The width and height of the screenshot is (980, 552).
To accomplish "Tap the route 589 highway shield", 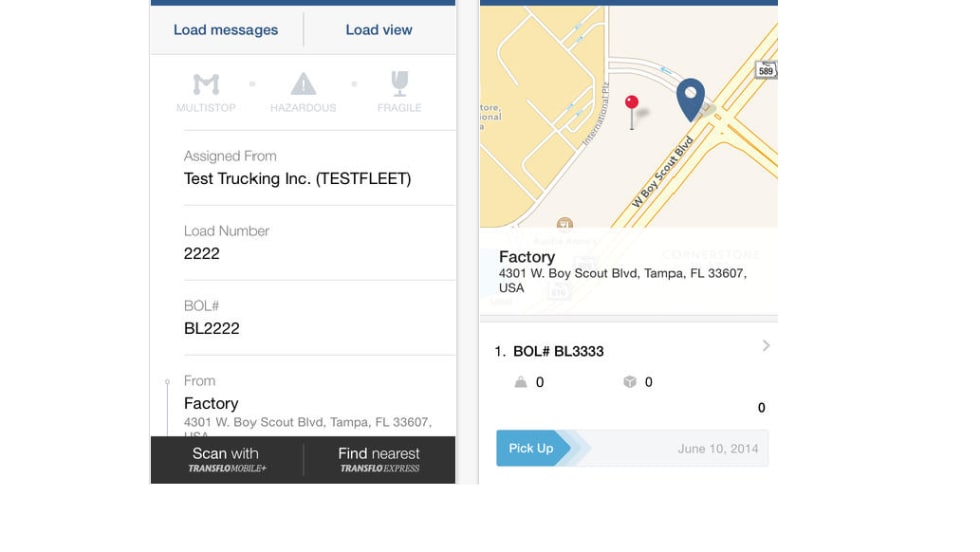I will coord(766,70).
